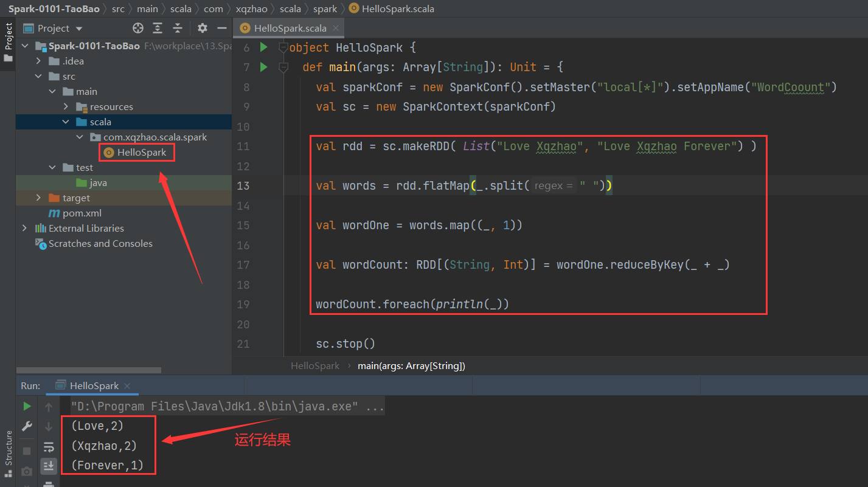
Task: Click the Project panel horizontal scrollbar
Action: tap(89, 370)
